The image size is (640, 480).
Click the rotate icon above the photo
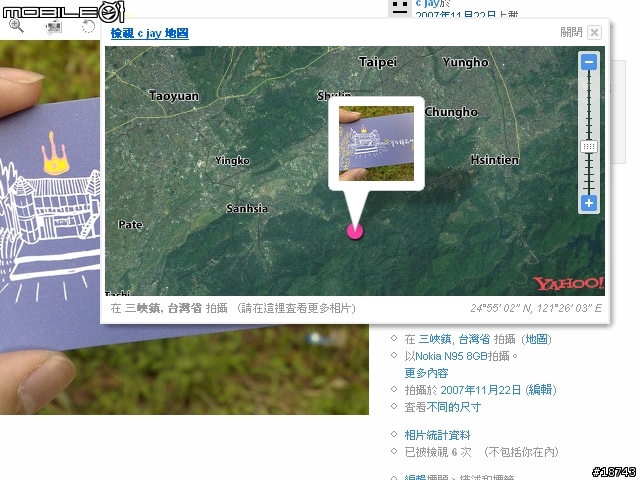[88, 26]
